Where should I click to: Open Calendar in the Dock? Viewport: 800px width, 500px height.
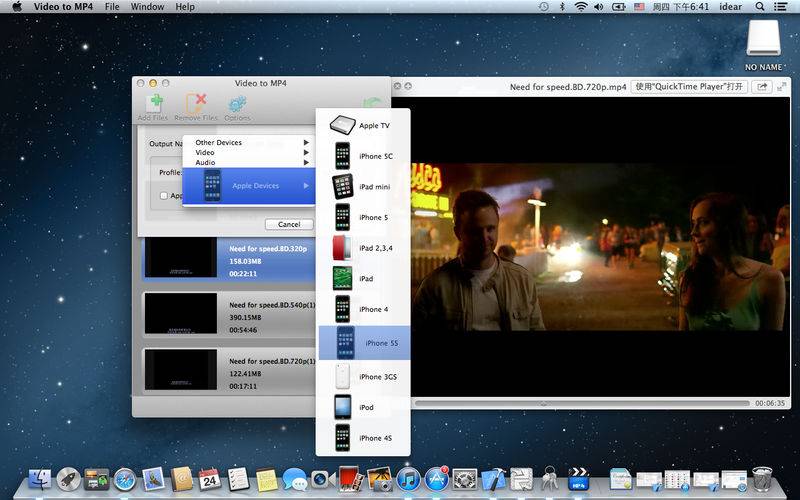(210, 480)
